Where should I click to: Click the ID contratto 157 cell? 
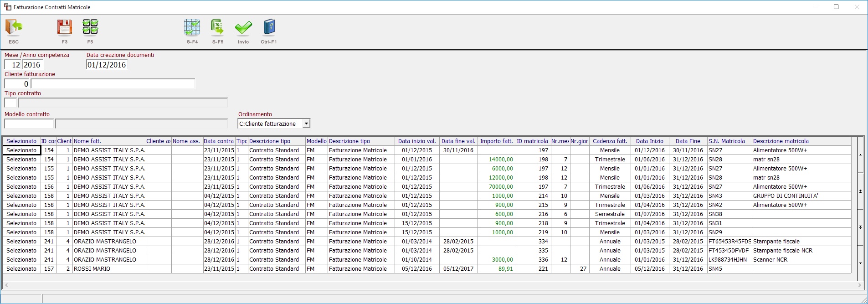click(x=49, y=269)
